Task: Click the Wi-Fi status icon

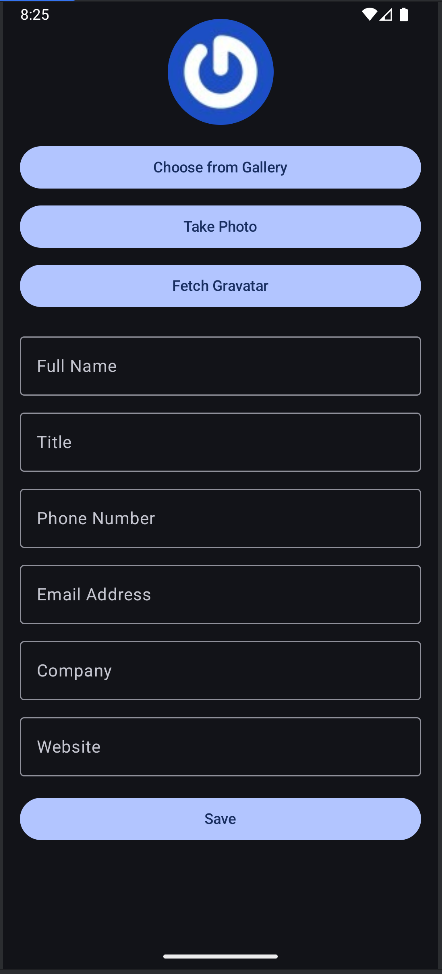Action: coord(369,14)
